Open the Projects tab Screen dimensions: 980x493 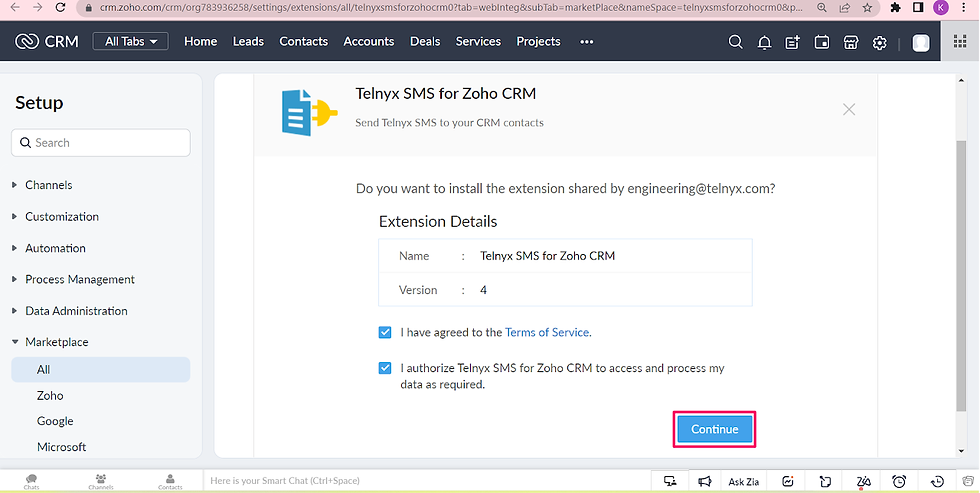(x=538, y=41)
